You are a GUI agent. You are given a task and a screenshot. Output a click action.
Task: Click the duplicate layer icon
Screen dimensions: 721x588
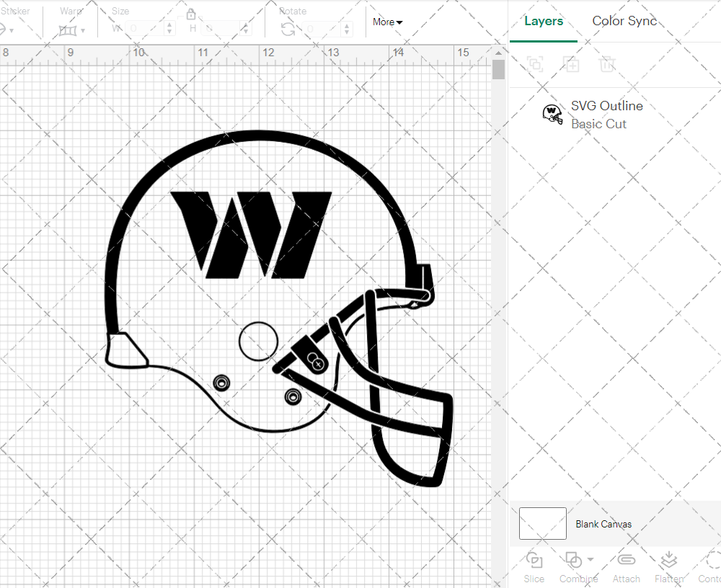[572, 64]
